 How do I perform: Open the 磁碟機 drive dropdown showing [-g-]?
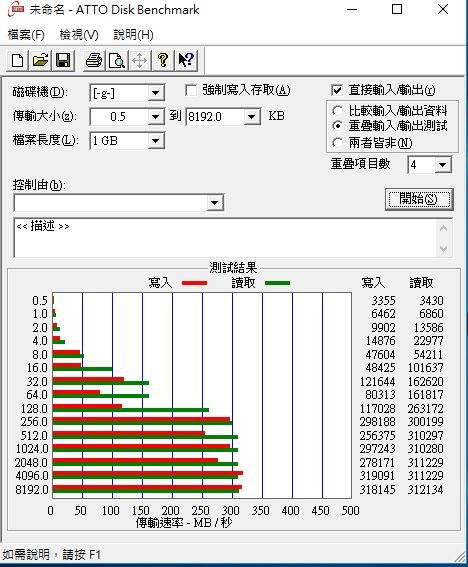click(x=156, y=93)
